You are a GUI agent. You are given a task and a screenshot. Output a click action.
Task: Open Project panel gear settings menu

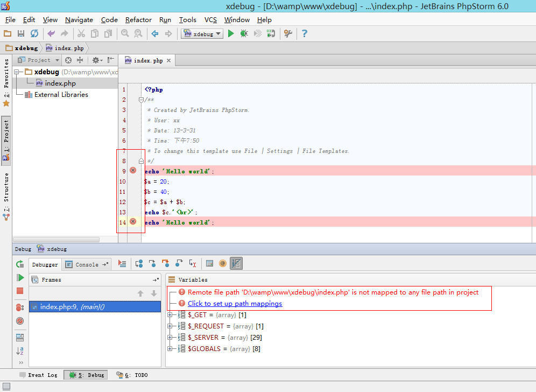tap(97, 60)
